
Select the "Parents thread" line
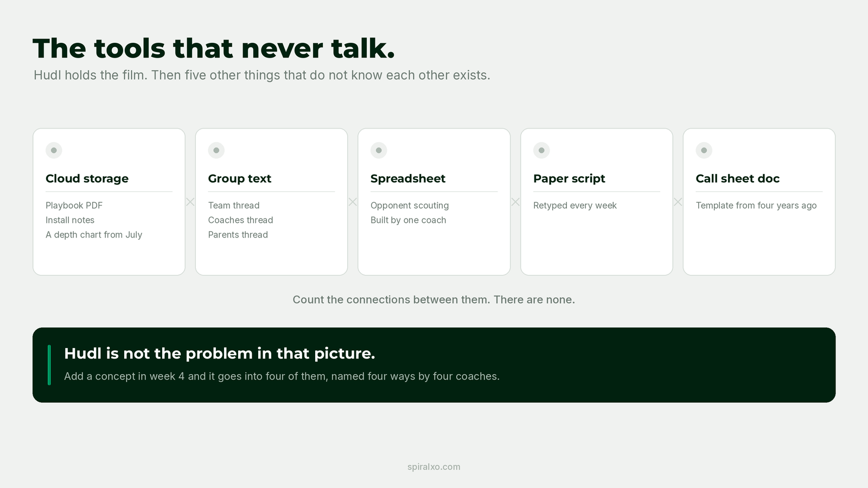click(238, 235)
